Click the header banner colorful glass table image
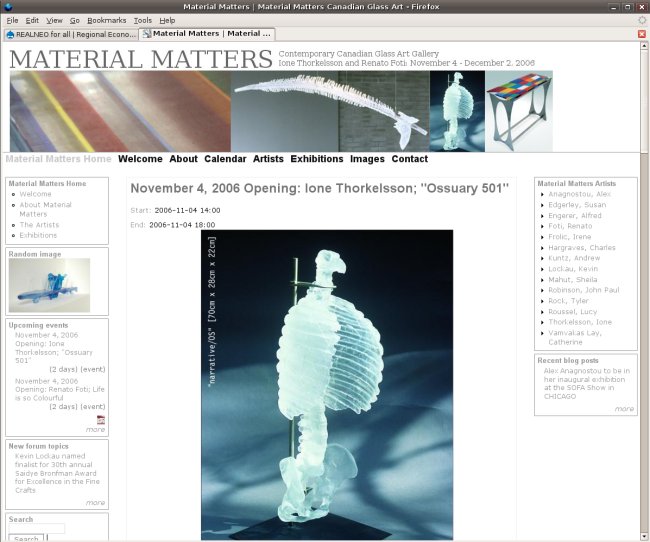The height and width of the screenshot is (542, 650). [519, 111]
